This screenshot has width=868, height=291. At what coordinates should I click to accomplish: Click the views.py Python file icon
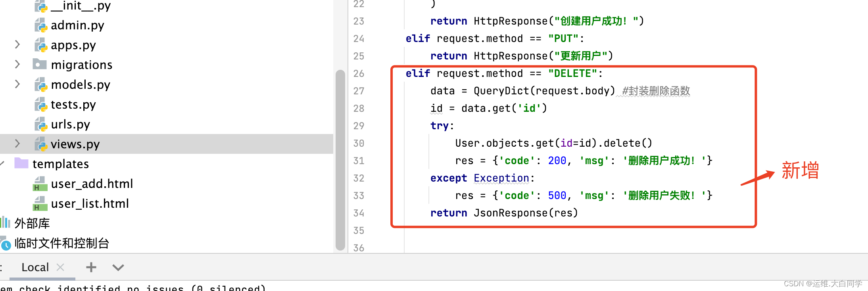click(40, 144)
